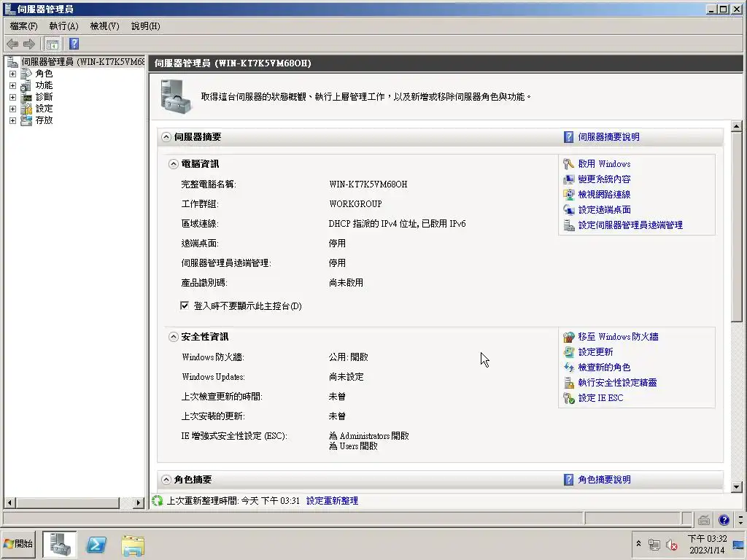This screenshot has width=747, height=560.
Task: Open Server Manager from the taskbar
Action: tap(60, 544)
